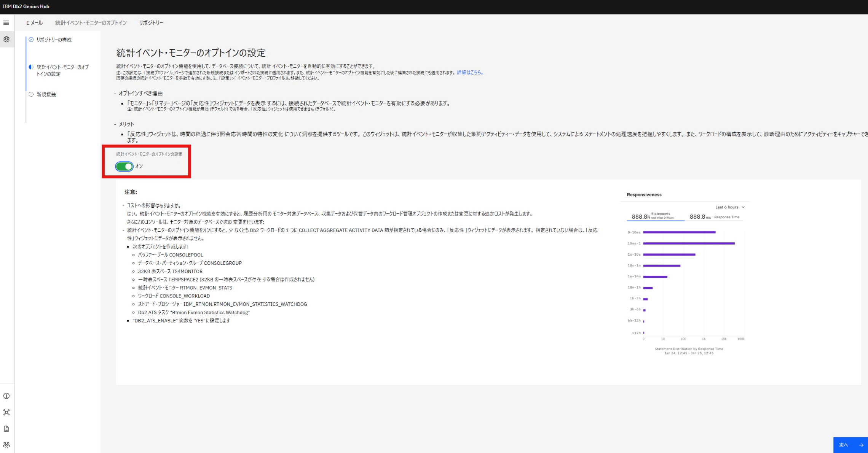Click the ワークロード CONSOLE_WORKLOAD item
Screen dimensions: 868x453
174,296
